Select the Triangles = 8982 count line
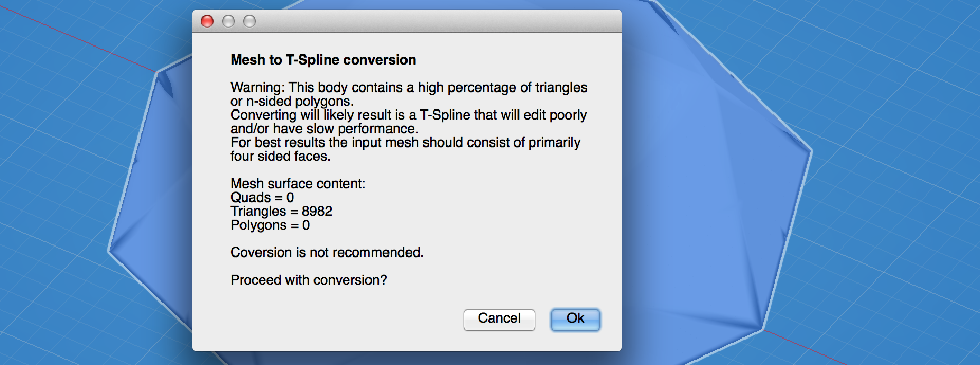Image resolution: width=980 pixels, height=365 pixels. click(x=281, y=211)
